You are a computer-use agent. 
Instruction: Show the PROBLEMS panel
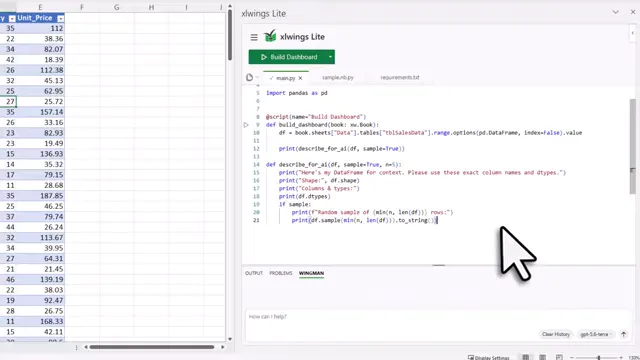[x=280, y=273]
